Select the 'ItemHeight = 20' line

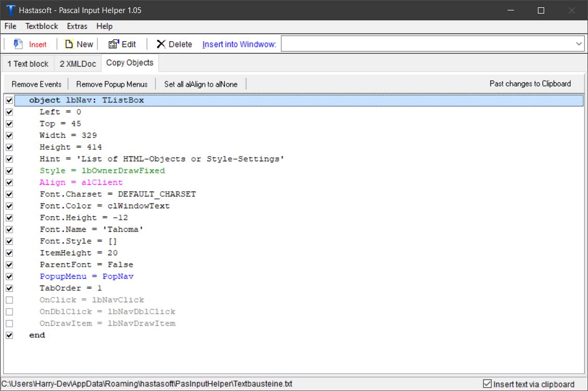(78, 253)
